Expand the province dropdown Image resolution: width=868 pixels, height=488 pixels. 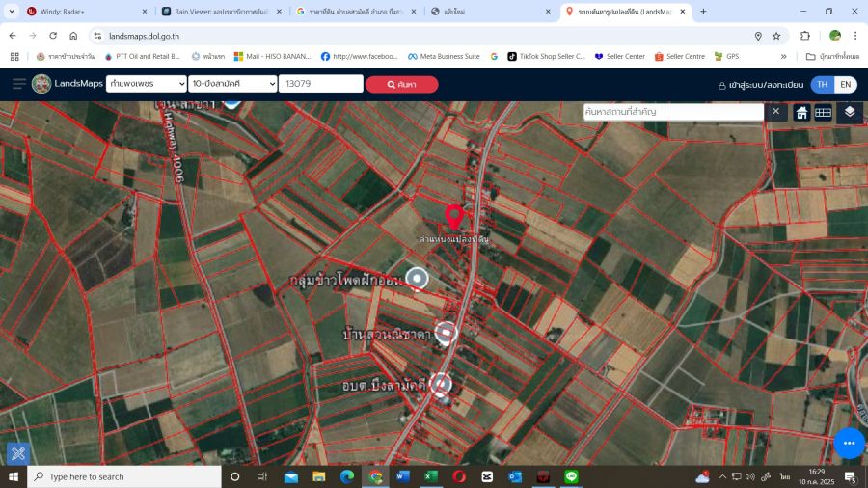[146, 84]
